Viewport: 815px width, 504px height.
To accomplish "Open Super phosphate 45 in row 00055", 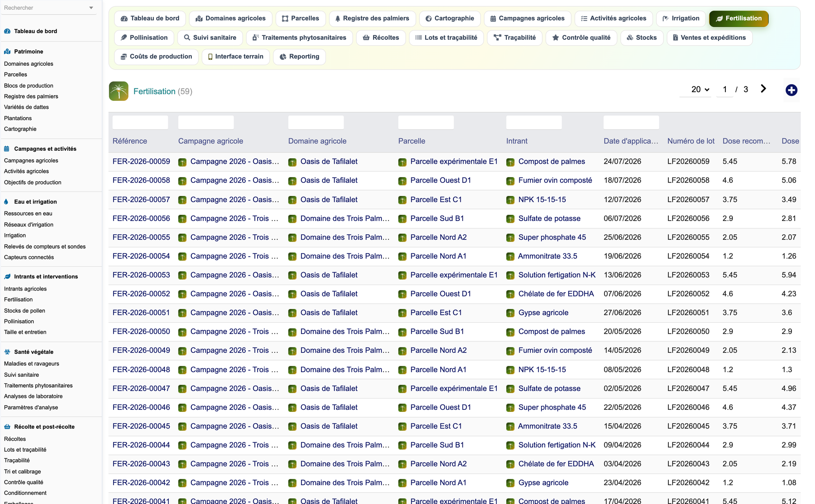I will click(552, 237).
